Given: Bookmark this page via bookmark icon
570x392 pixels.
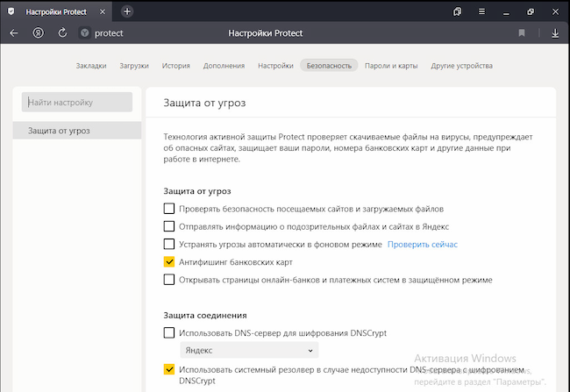Looking at the screenshot, I should 523,33.
